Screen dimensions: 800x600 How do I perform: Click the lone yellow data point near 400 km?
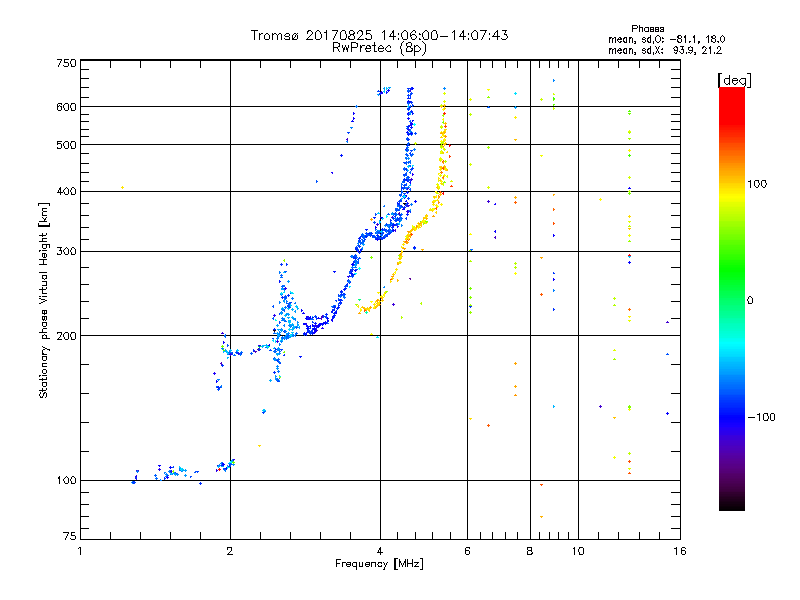click(x=122, y=188)
